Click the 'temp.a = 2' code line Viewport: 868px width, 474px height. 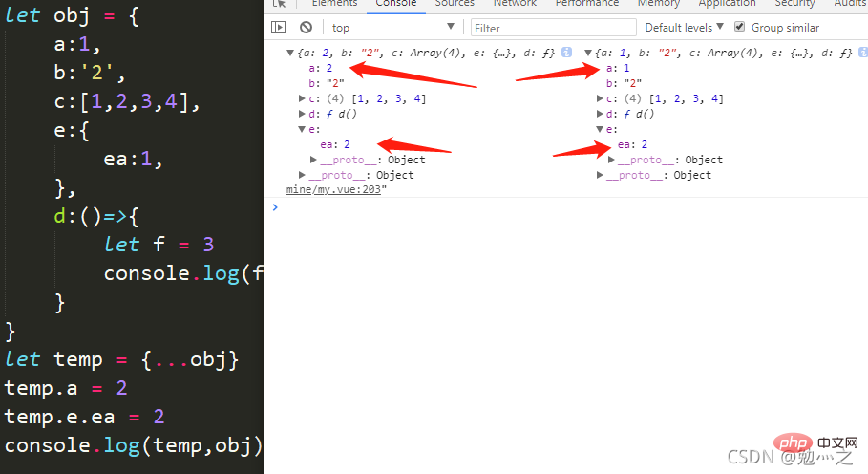click(x=66, y=388)
